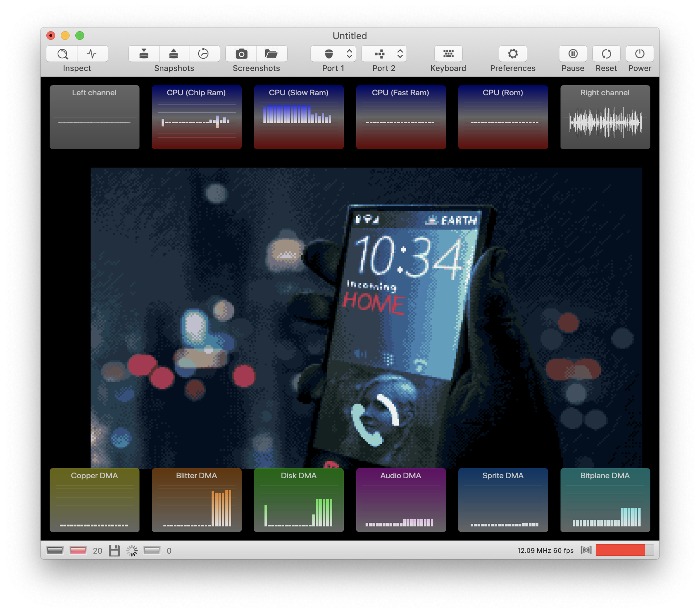Click the CPU (Chip Ram) activity graph

tap(197, 117)
